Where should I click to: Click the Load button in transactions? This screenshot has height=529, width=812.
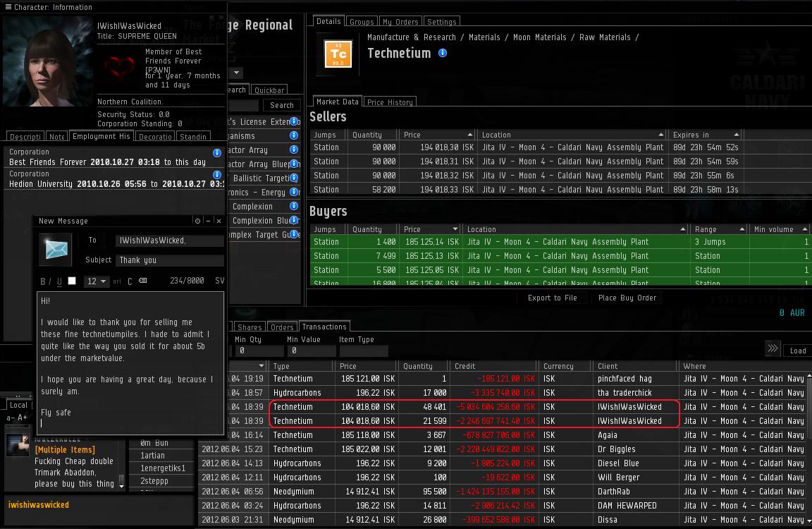797,351
